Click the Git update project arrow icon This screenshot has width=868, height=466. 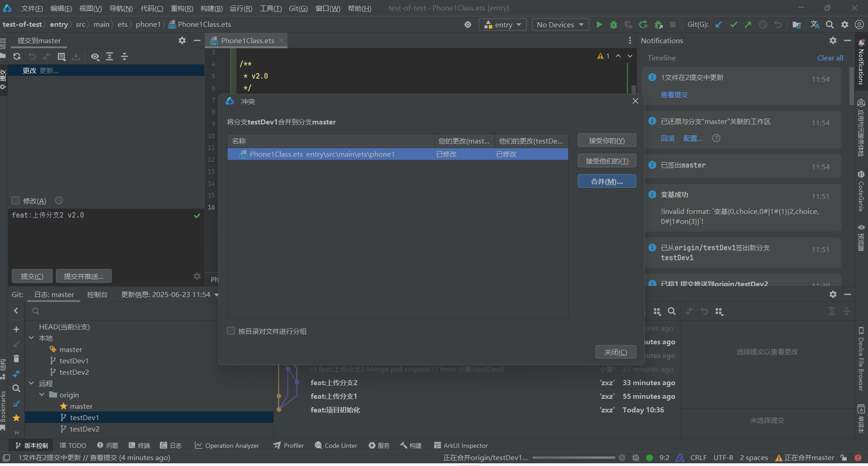(x=719, y=25)
